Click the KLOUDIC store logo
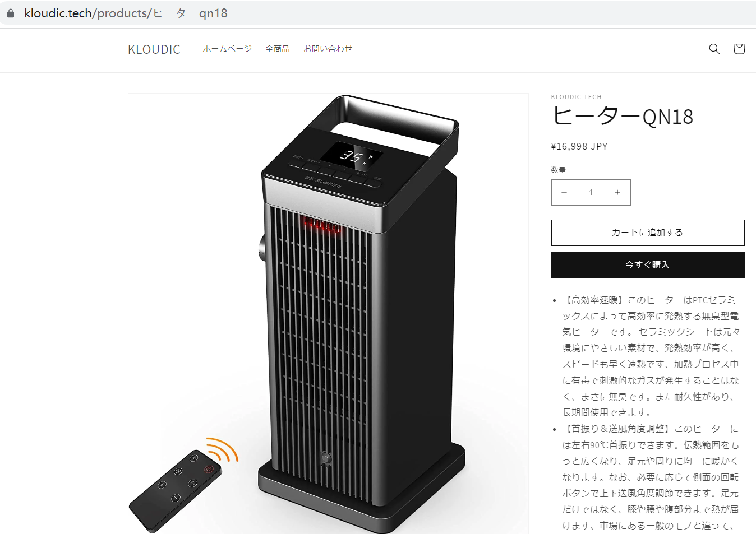 [154, 49]
